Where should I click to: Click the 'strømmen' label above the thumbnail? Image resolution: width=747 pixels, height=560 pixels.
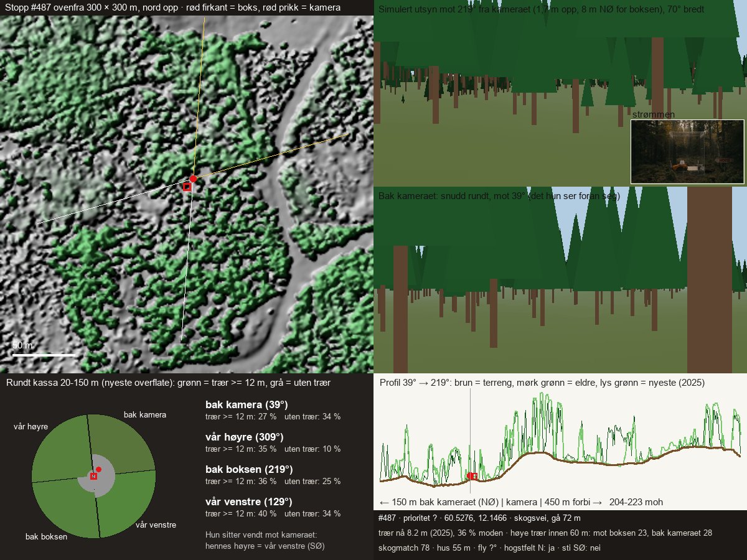(x=654, y=114)
